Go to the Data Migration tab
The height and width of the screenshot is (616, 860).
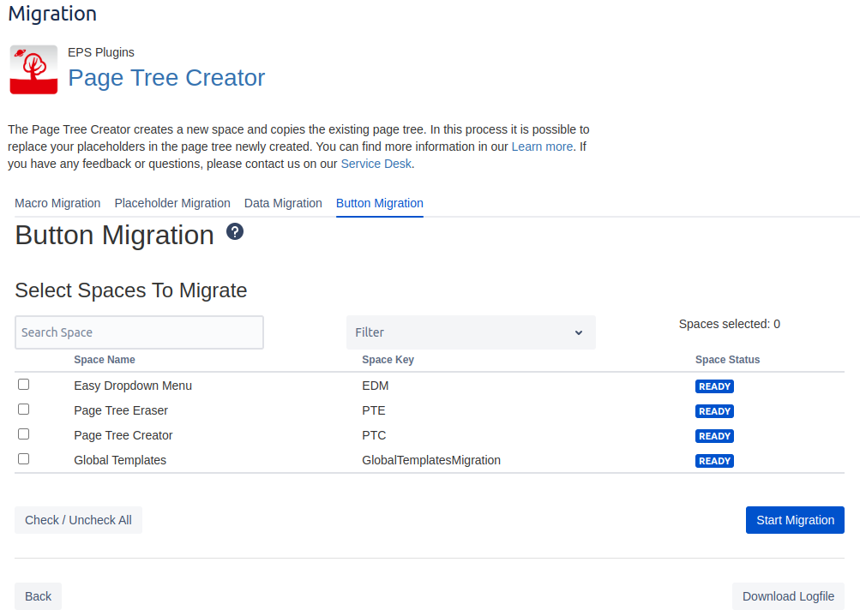click(x=283, y=203)
